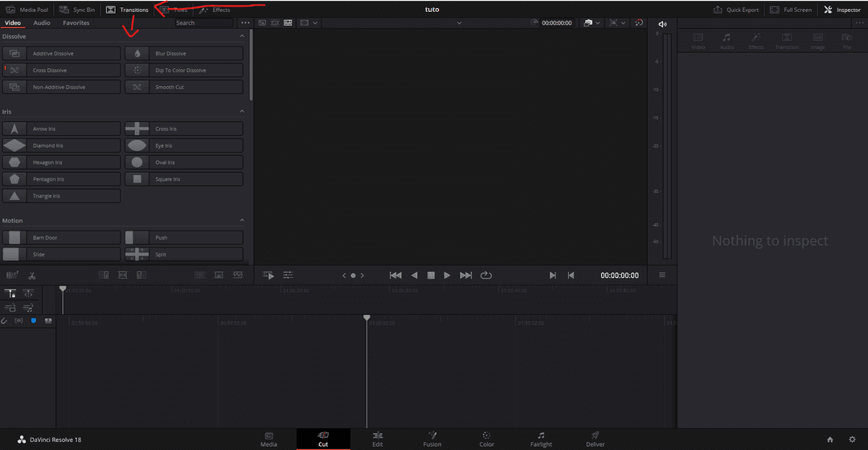This screenshot has width=868, height=450.
Task: Select the Pentagon Iris transition
Action: tap(61, 178)
